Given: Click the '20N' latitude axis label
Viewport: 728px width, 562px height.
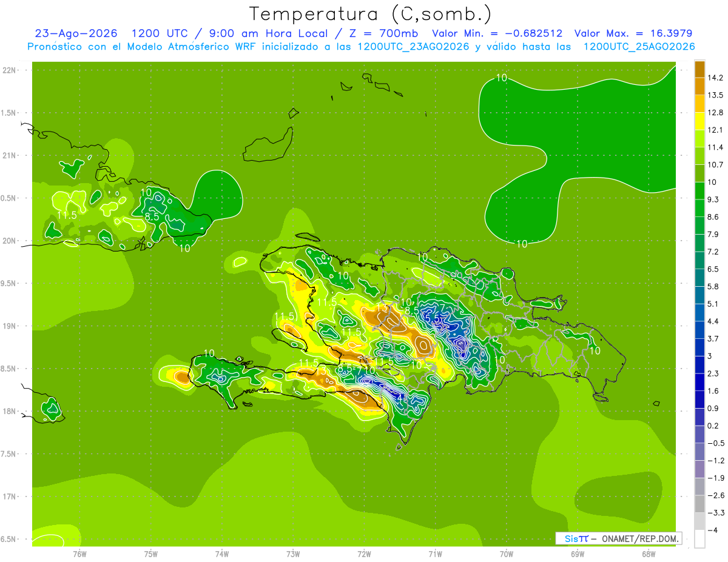Looking at the screenshot, I should click(x=9, y=241).
